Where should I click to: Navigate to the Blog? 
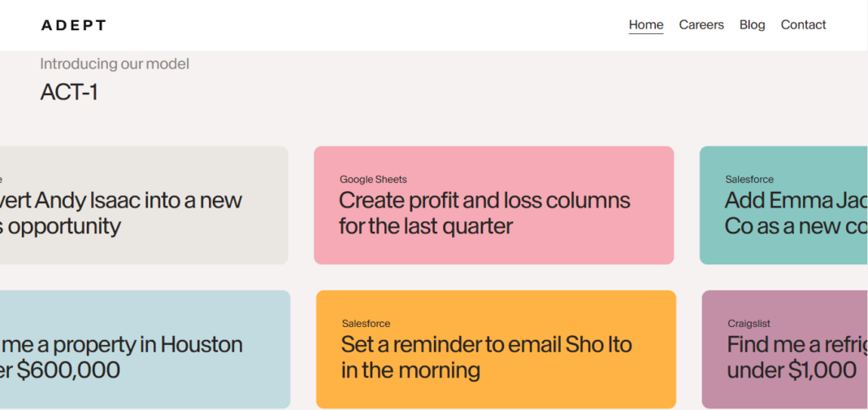[x=752, y=24]
